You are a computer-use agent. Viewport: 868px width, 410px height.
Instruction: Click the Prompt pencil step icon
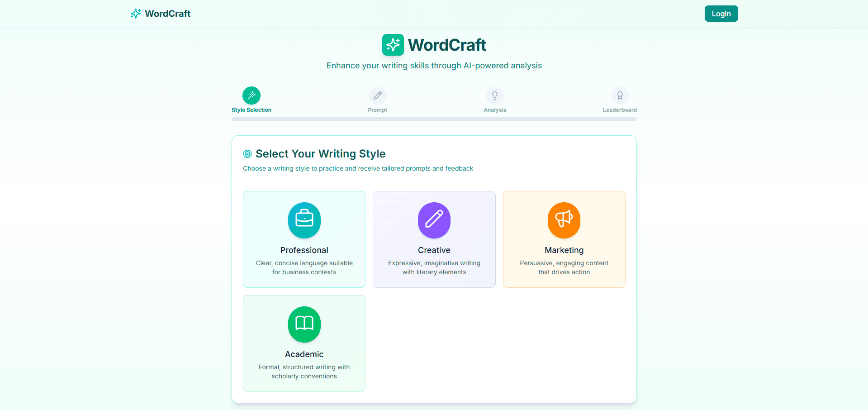coord(378,95)
